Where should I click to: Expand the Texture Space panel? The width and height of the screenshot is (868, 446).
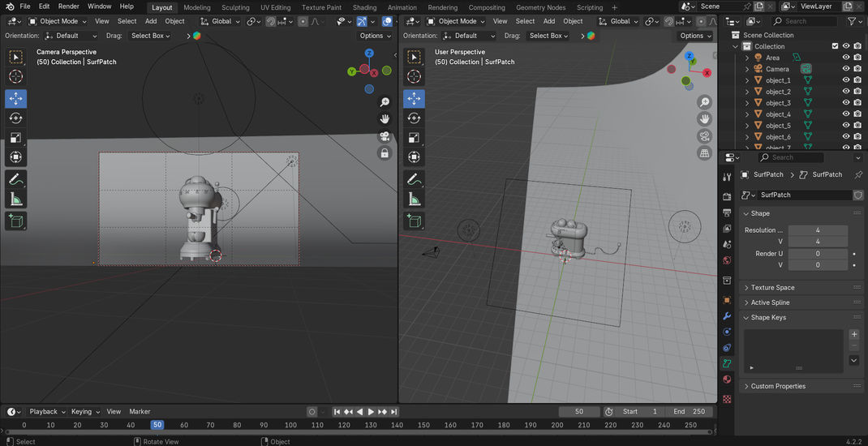point(772,288)
